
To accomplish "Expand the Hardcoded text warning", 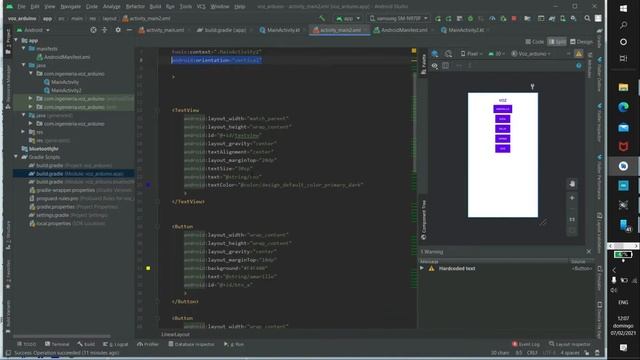I will (x=422, y=268).
